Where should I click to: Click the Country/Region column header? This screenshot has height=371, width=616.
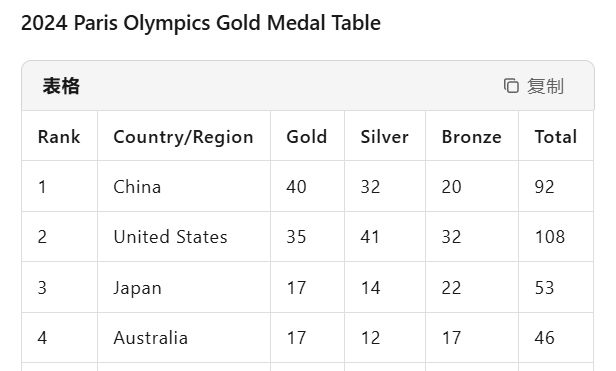tap(183, 137)
